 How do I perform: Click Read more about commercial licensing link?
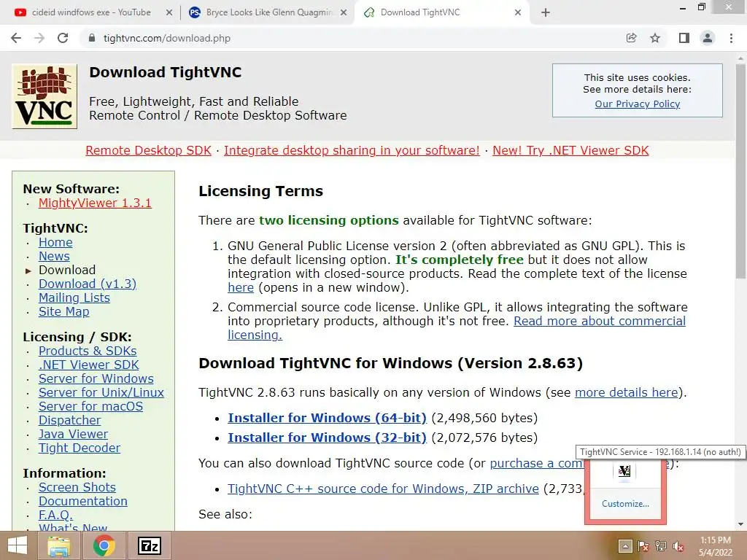click(600, 321)
